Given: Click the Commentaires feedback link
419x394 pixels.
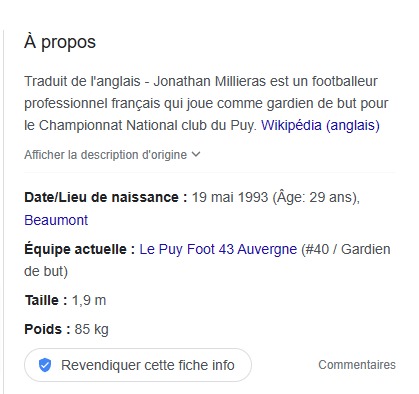Looking at the screenshot, I should point(357,365).
